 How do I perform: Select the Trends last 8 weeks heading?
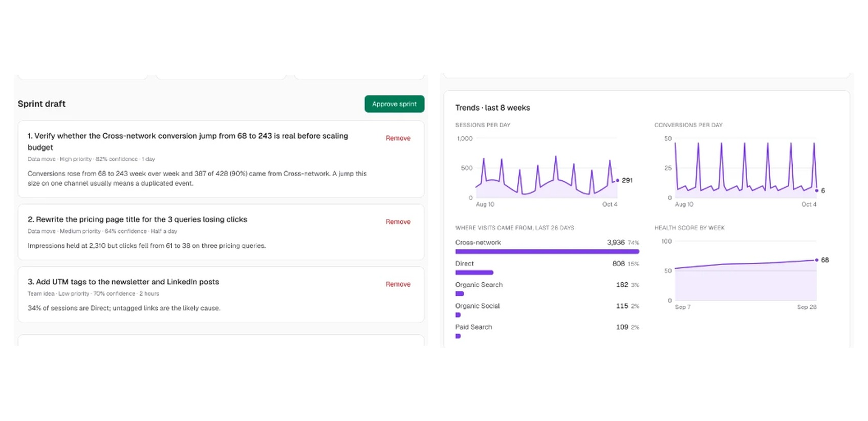492,108
